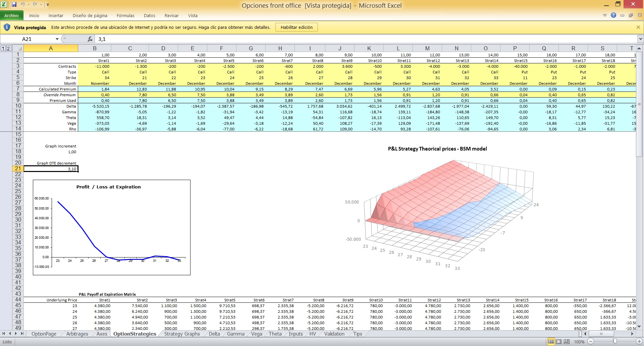The image size is (644, 346).
Task: Open Customize Quick Access Toolbar dropdown
Action: point(48,5)
